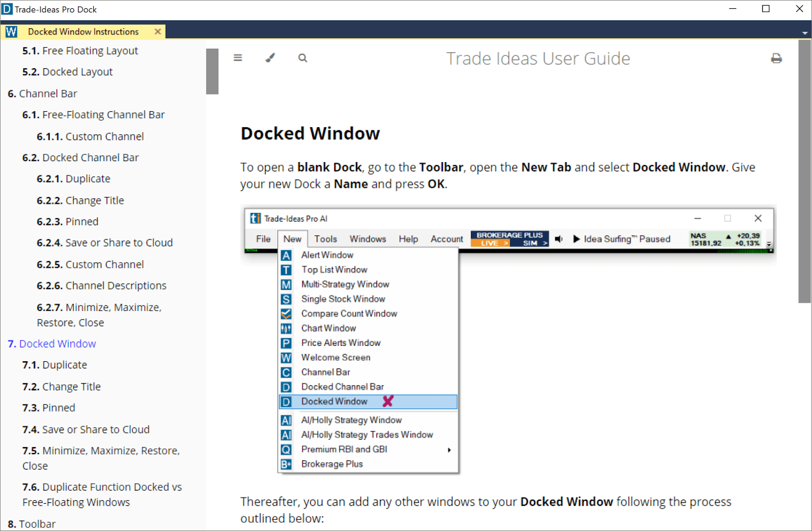Click the Welcome Screen 'W' menu icon
This screenshot has width=812, height=531.
pyautogui.click(x=286, y=358)
